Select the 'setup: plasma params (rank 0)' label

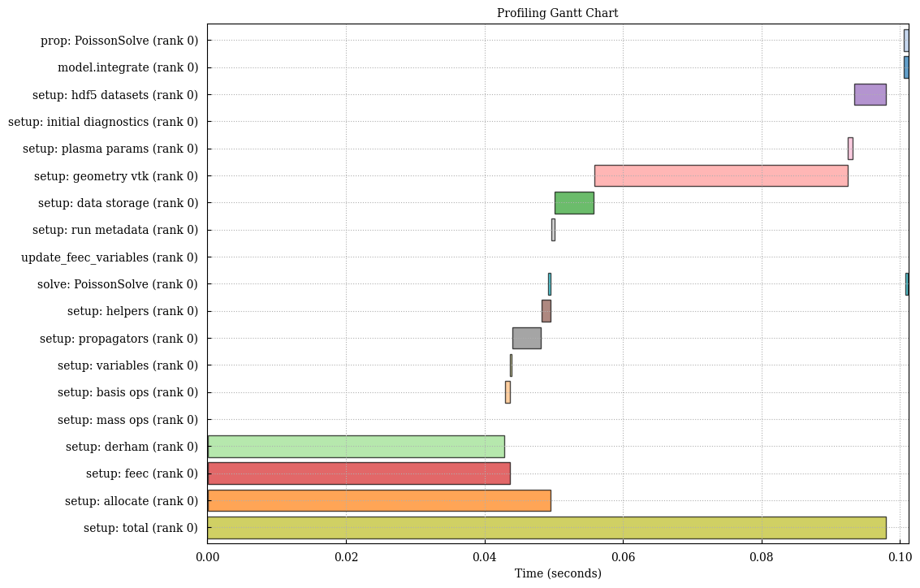(x=110, y=149)
